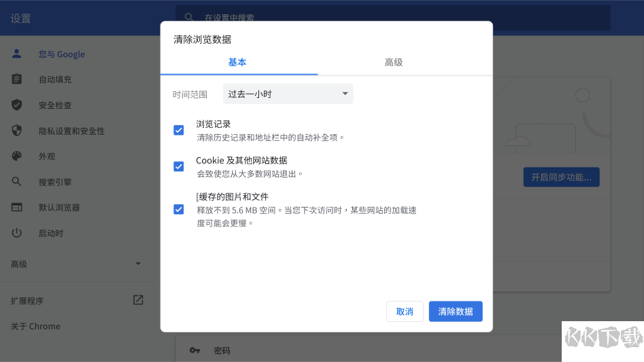Screen dimensions: 644x362
Task: Click the person icon beside 您与 Google
Action: pyautogui.click(x=16, y=54)
